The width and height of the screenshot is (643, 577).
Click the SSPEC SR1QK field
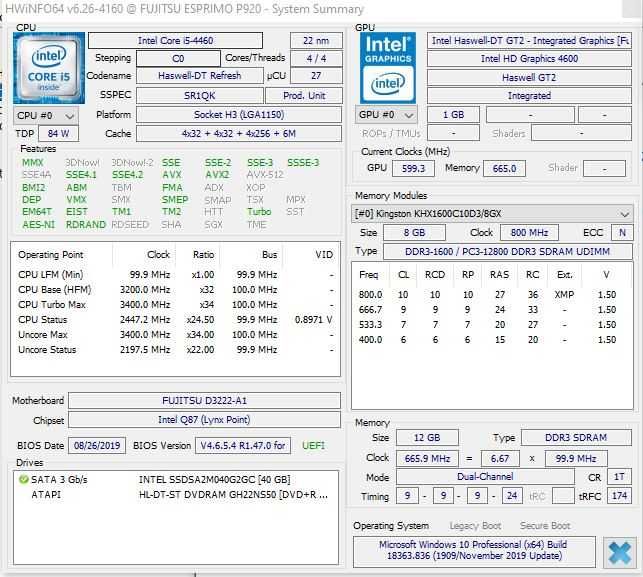click(x=200, y=96)
